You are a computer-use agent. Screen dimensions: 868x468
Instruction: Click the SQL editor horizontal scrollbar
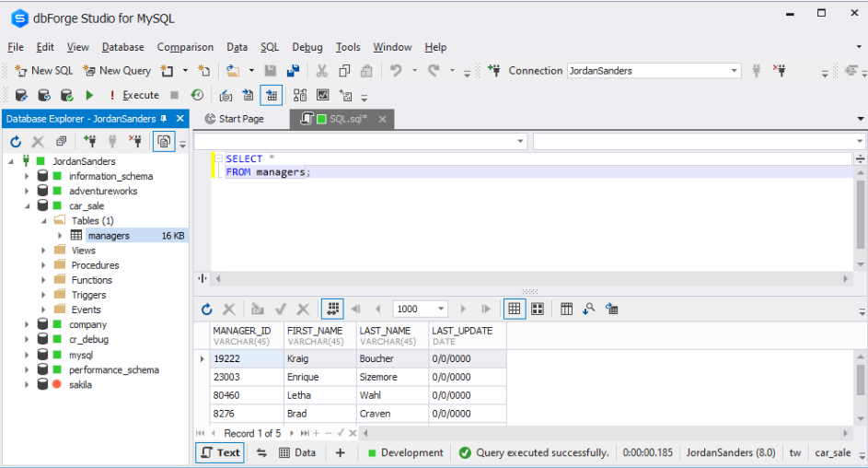pos(531,278)
